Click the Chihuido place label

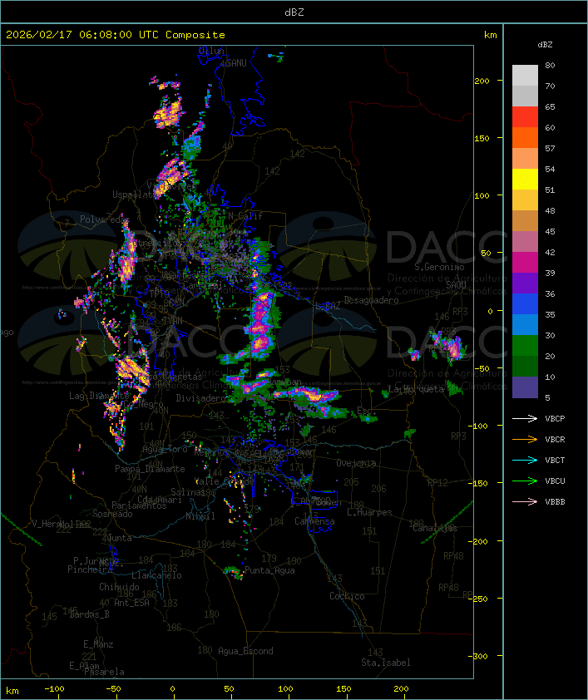coord(119,587)
